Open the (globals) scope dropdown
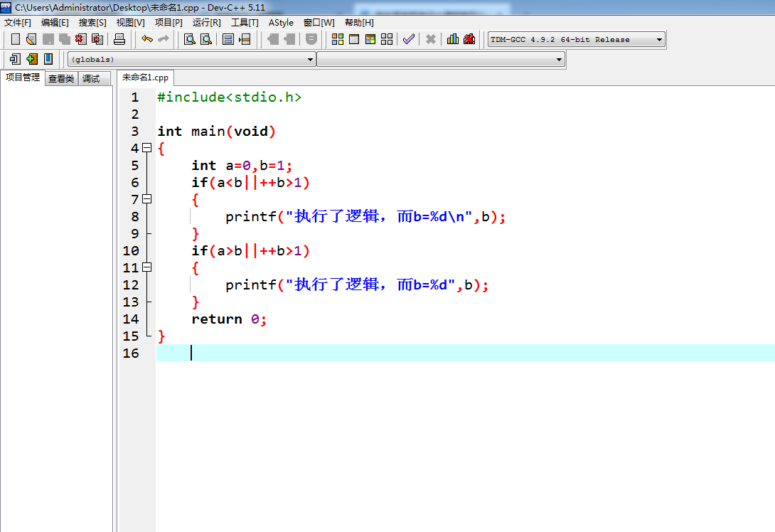 (191, 59)
